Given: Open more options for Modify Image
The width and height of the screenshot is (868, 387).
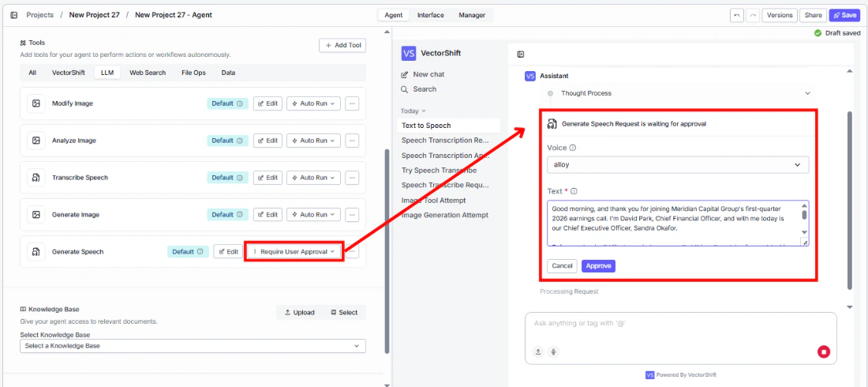Looking at the screenshot, I should click(352, 103).
